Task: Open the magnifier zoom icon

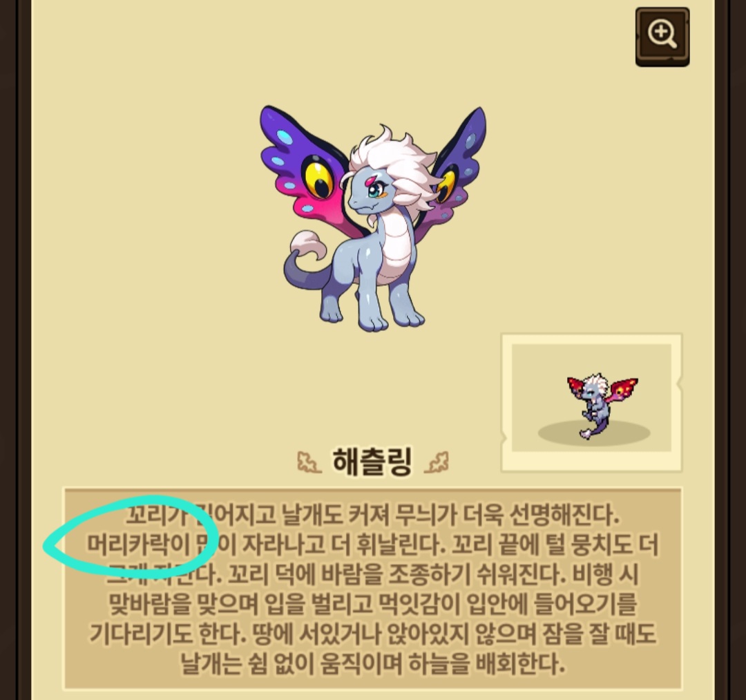Action: coord(662,37)
